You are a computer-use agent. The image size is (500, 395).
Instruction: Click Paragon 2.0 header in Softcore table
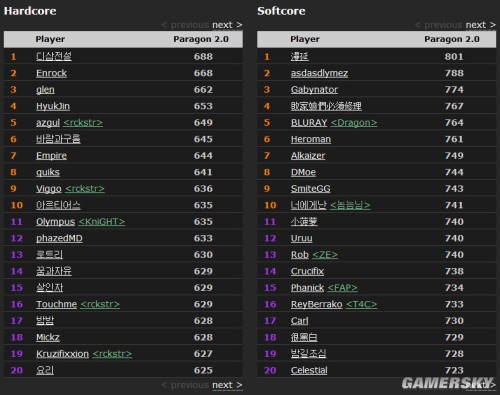pyautogui.click(x=452, y=39)
